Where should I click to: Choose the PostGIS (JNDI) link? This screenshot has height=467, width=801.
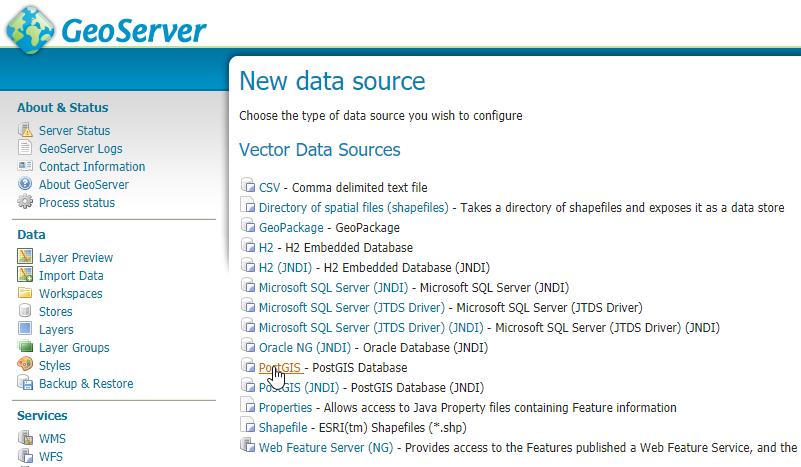(299, 388)
